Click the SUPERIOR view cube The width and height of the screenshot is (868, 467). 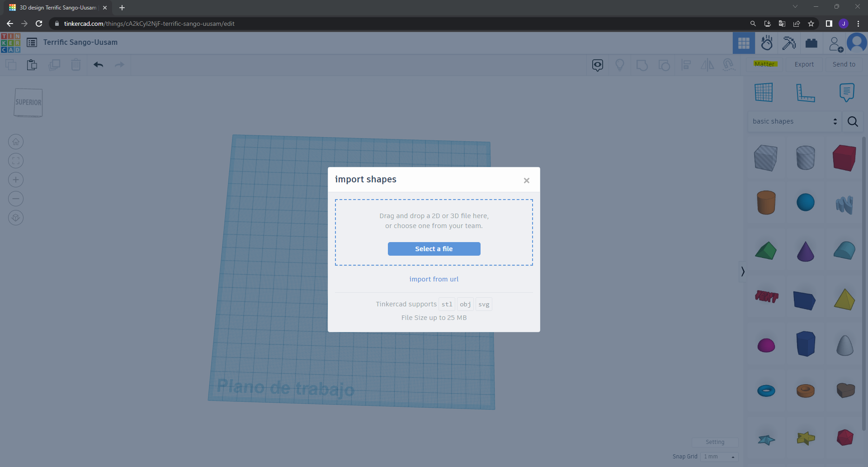click(x=28, y=103)
